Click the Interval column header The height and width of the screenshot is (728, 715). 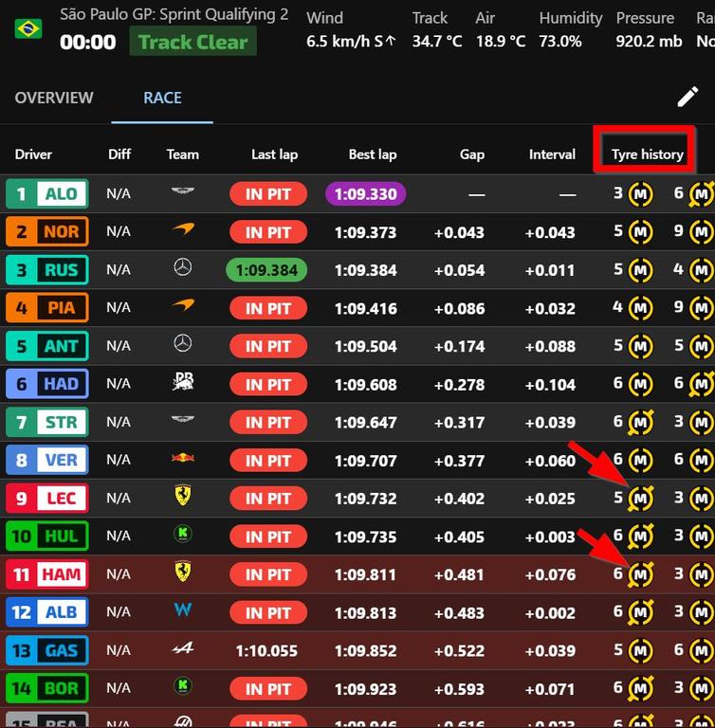click(x=552, y=155)
